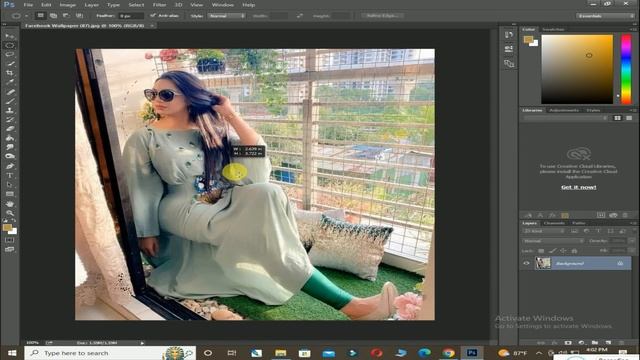Image resolution: width=640 pixels, height=360 pixels.
Task: Select the Rectangle shape tool
Action: 10,194
